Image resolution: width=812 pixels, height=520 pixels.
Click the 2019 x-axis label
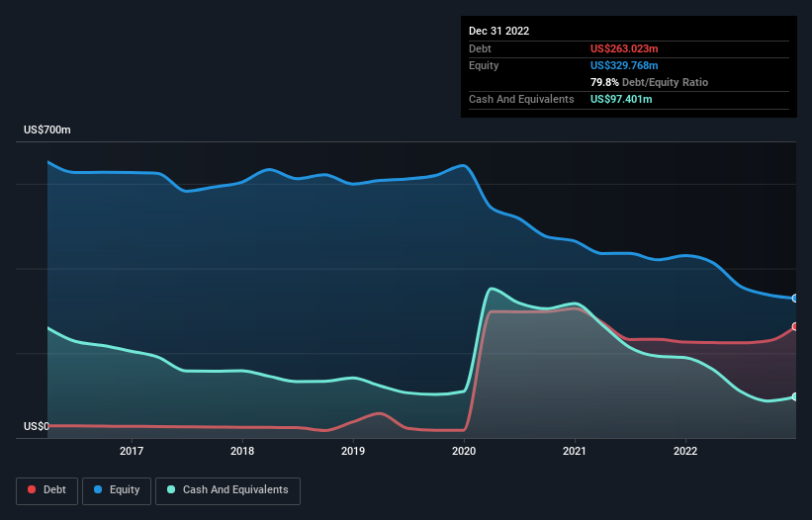[353, 451]
